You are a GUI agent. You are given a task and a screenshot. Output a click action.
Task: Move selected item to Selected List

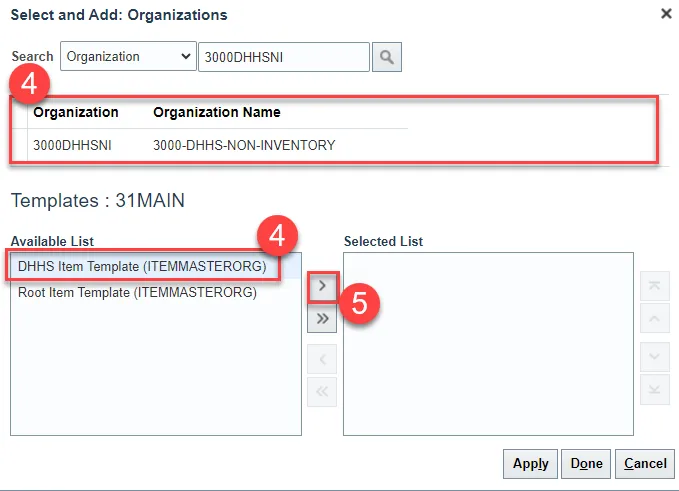coord(322,286)
